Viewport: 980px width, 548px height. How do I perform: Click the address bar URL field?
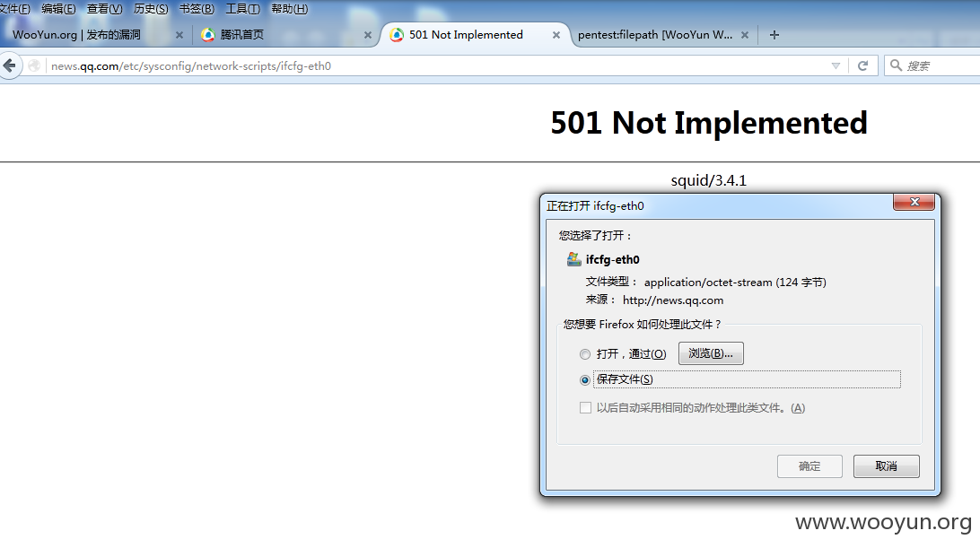point(438,65)
